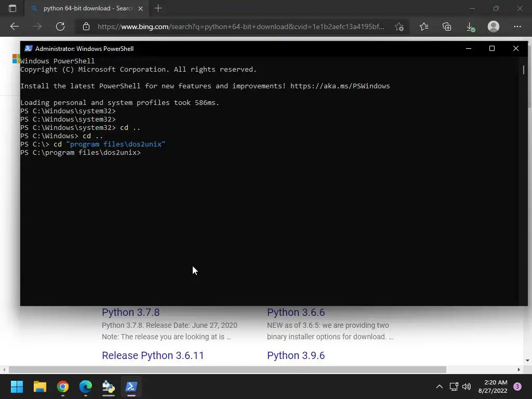Switch to Microsoft Edge taskbar icon

pyautogui.click(x=86, y=387)
